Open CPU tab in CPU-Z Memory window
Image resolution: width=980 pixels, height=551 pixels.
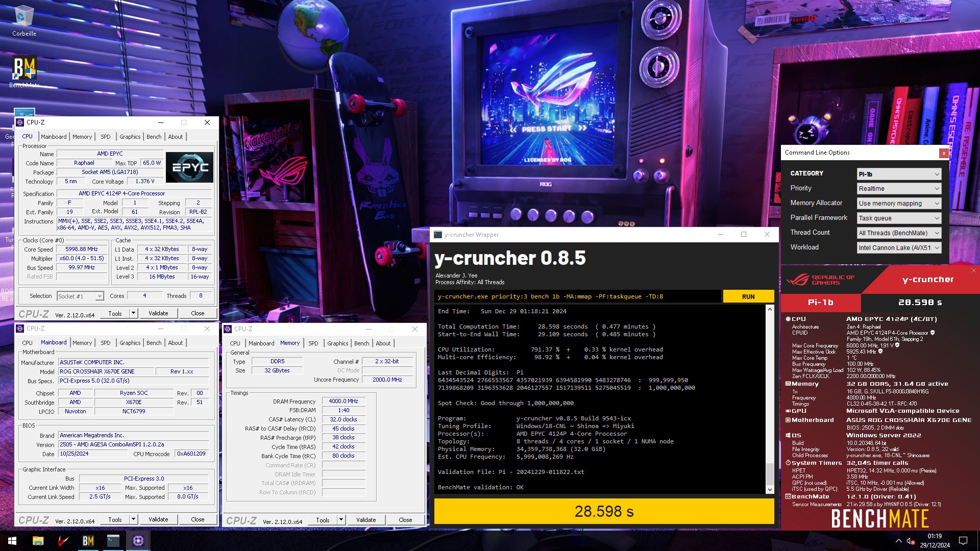coord(235,343)
